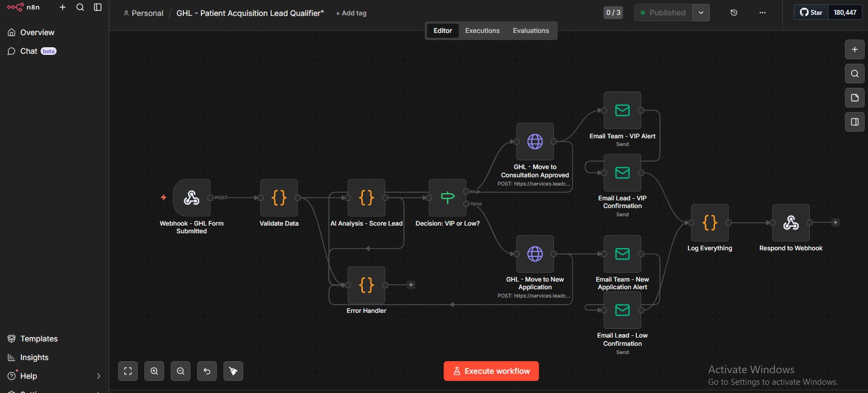Select the Validate Data code node
Screen dimensions: 868x393
pos(279,198)
